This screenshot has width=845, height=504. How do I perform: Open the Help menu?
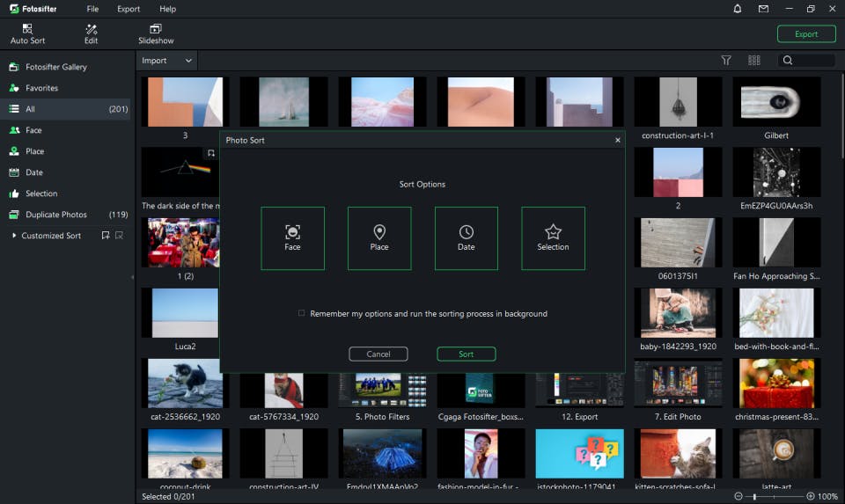coord(167,9)
